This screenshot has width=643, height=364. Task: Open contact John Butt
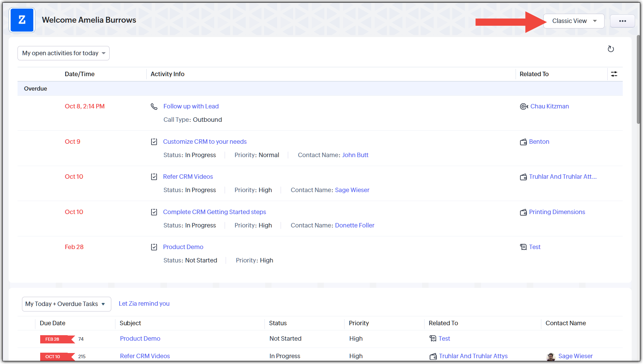point(355,155)
